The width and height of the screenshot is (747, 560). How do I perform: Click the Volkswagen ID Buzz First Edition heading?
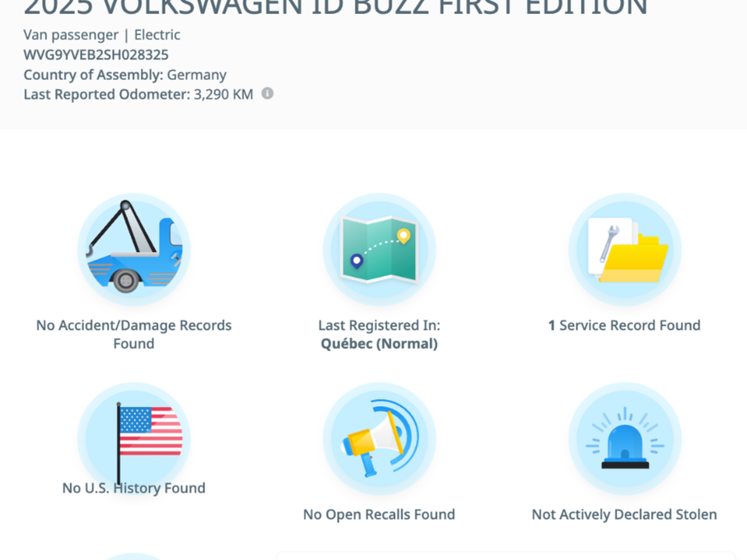click(x=336, y=8)
